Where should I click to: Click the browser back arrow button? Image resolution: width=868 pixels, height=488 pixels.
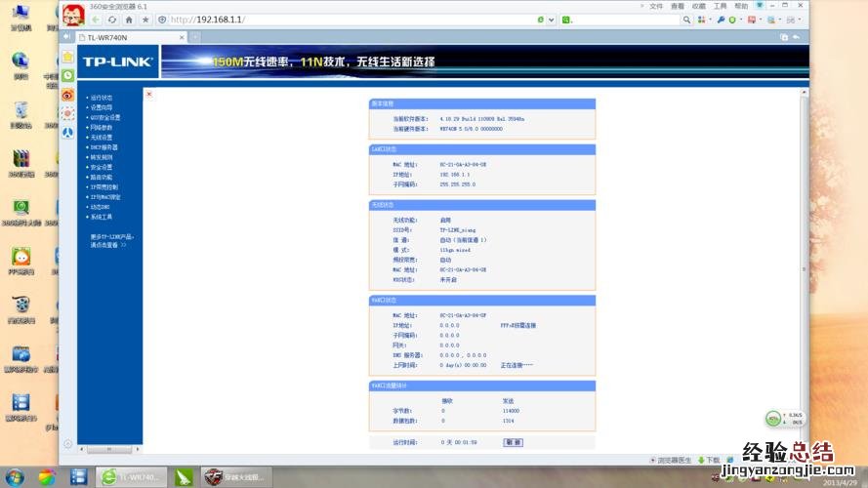[97, 20]
